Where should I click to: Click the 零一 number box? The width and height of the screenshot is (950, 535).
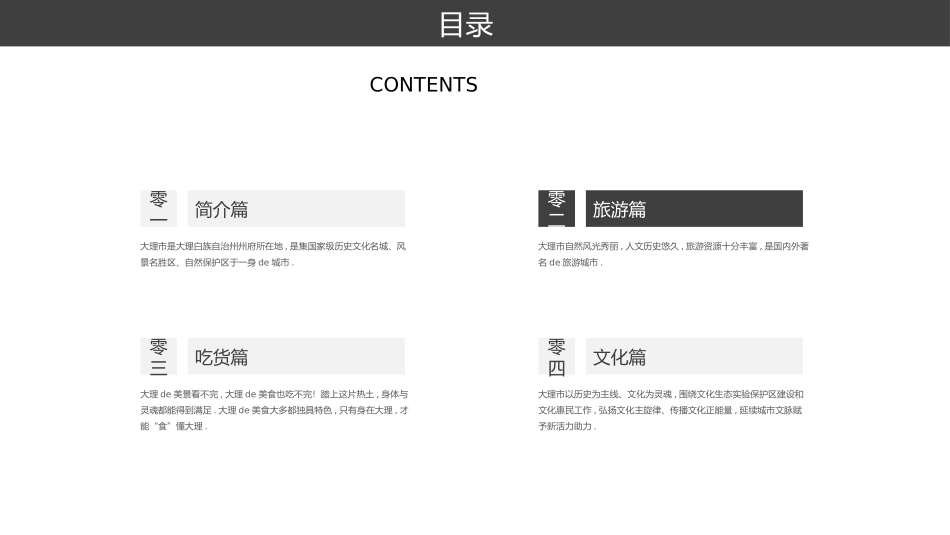click(x=159, y=208)
